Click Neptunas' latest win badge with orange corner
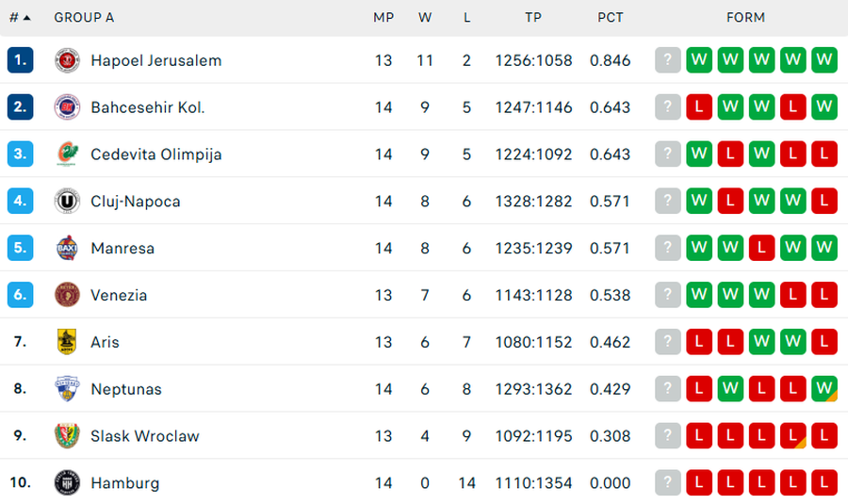The width and height of the screenshot is (848, 504). [x=824, y=389]
